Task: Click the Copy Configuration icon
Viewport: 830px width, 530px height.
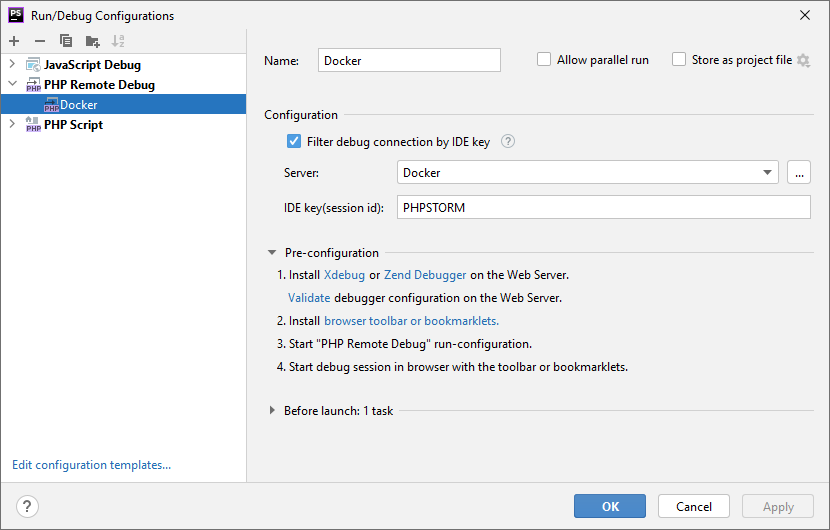Action: (66, 41)
